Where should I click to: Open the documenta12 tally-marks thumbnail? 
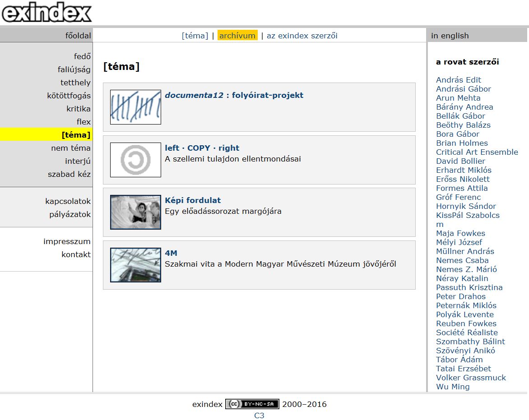pos(135,107)
